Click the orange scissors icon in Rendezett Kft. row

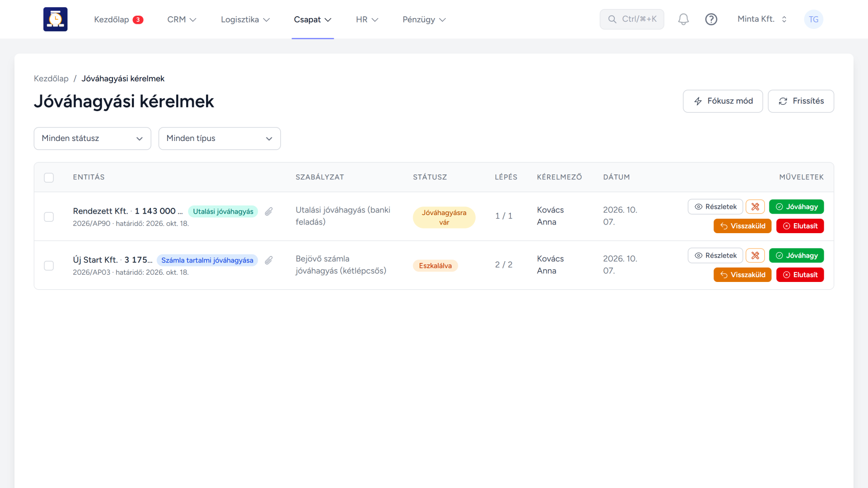(x=755, y=206)
